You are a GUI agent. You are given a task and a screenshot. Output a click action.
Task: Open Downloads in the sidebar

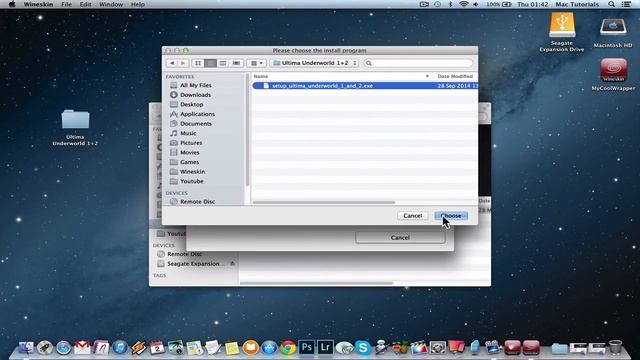pos(196,95)
